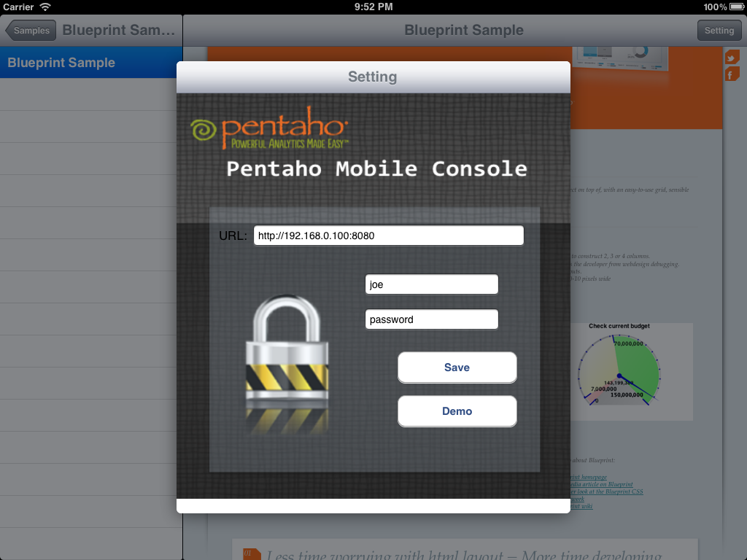The image size is (747, 560).
Task: Click the battery indicator icon
Action: coord(737,7)
